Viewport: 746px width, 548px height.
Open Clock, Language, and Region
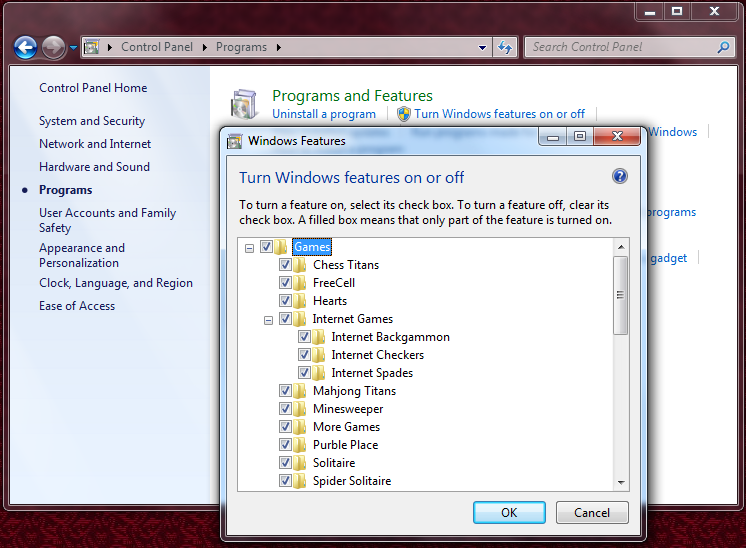click(x=116, y=283)
